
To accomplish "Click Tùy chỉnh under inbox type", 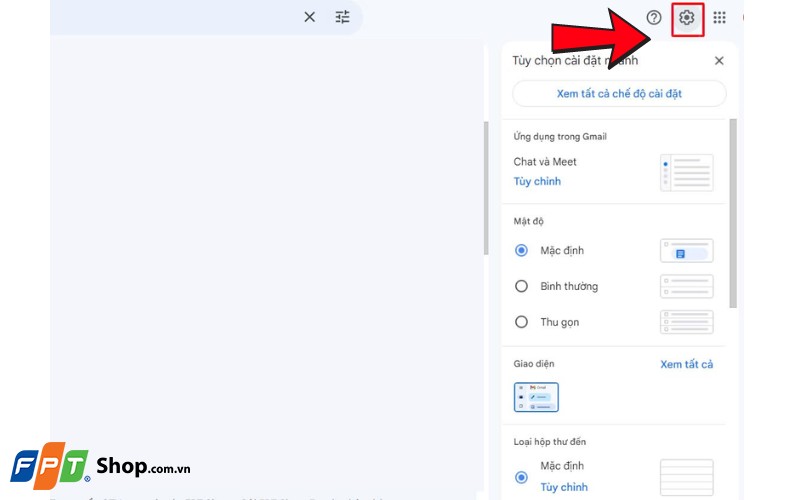I will (564, 487).
